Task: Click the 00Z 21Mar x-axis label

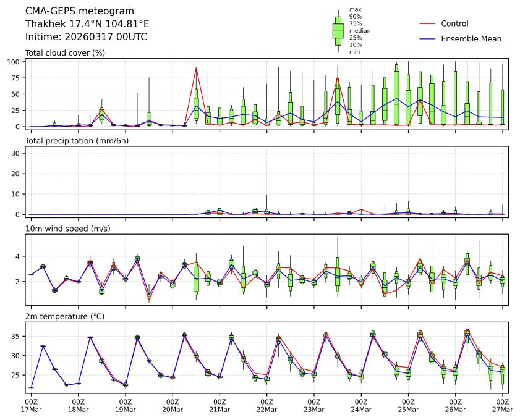Action: pyautogui.click(x=220, y=405)
